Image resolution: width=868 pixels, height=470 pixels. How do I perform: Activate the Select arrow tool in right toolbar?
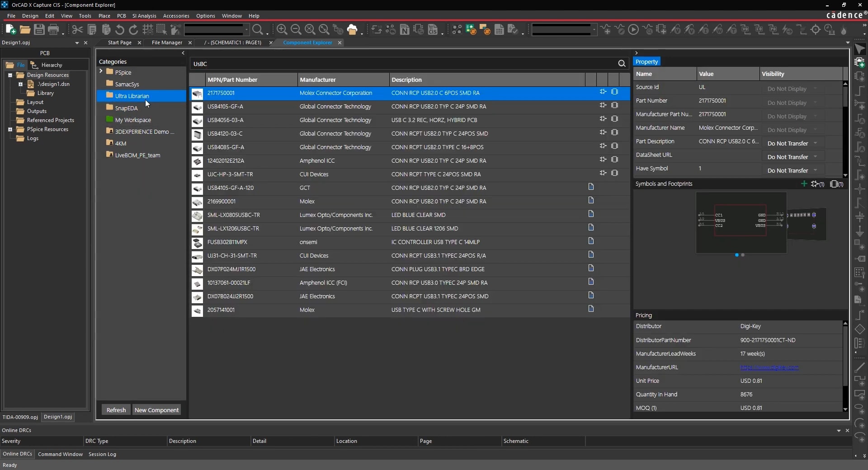pos(860,48)
